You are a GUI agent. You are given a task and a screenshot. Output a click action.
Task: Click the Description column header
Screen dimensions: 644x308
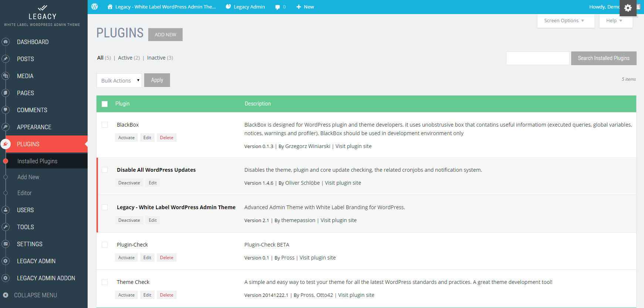258,104
